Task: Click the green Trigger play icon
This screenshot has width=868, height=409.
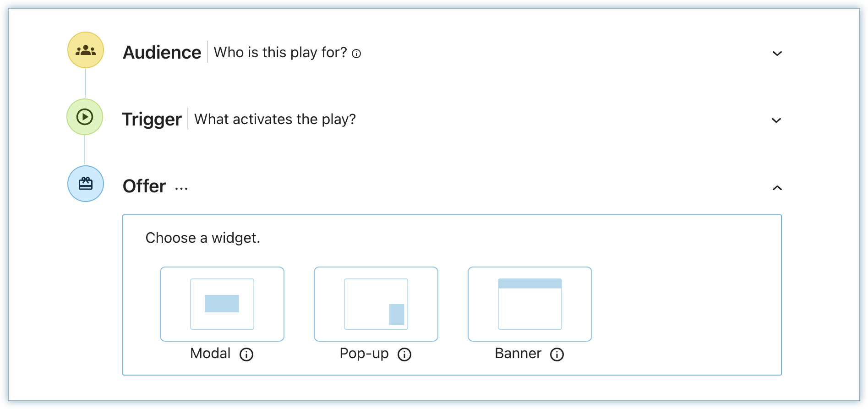Action: [85, 117]
